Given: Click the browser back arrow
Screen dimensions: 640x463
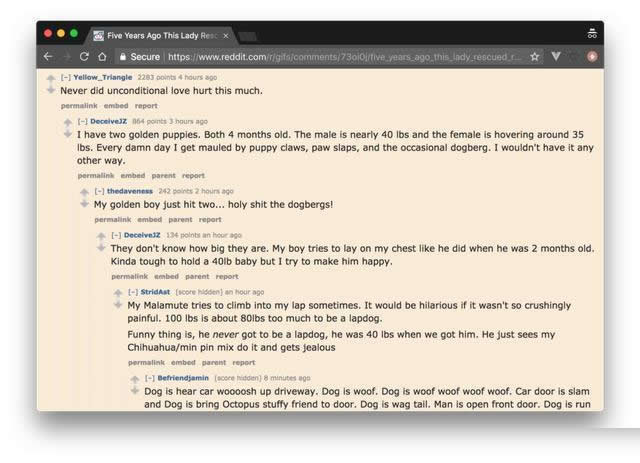Looking at the screenshot, I should pos(47,57).
